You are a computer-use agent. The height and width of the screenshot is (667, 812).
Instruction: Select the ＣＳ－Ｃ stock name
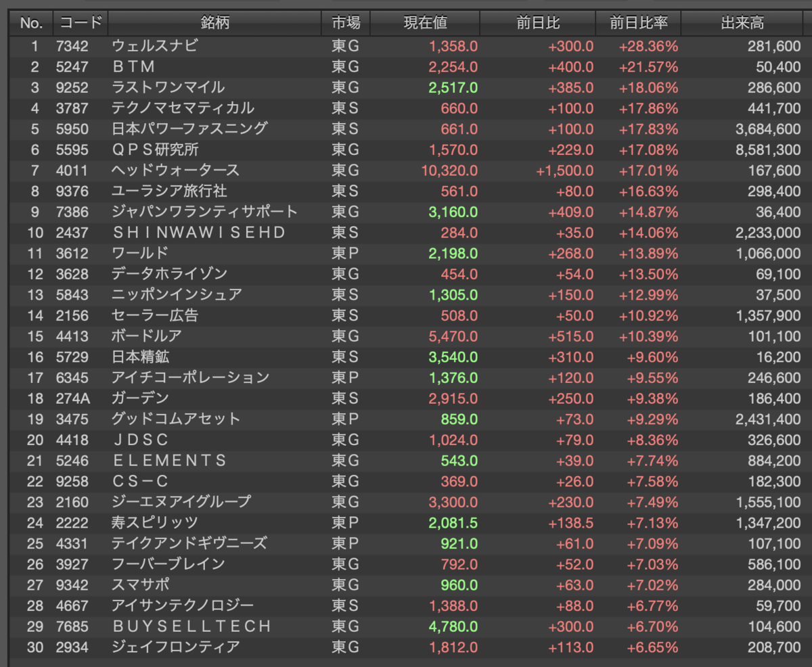coord(140,481)
